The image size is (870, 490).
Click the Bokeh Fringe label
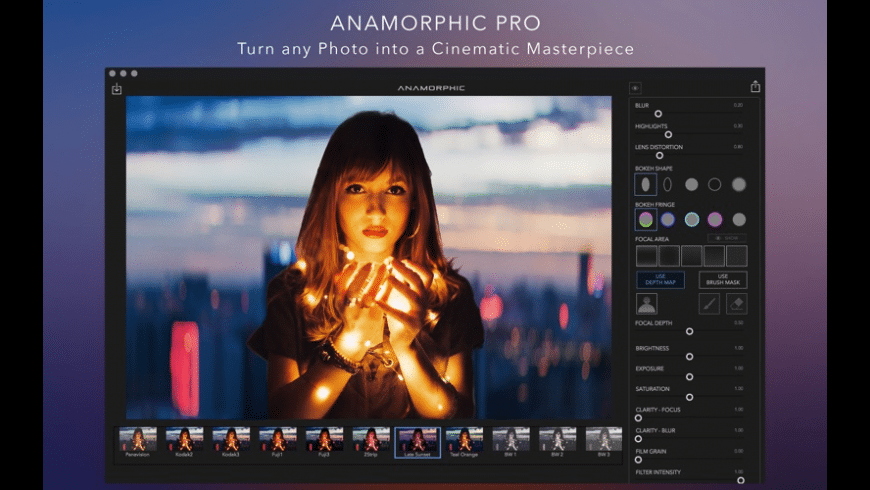tap(655, 204)
